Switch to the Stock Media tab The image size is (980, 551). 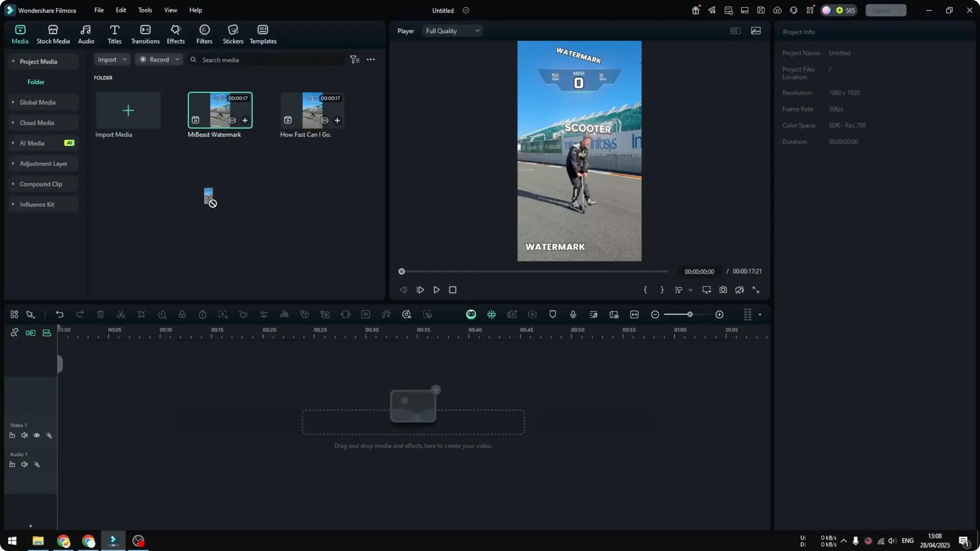(53, 34)
